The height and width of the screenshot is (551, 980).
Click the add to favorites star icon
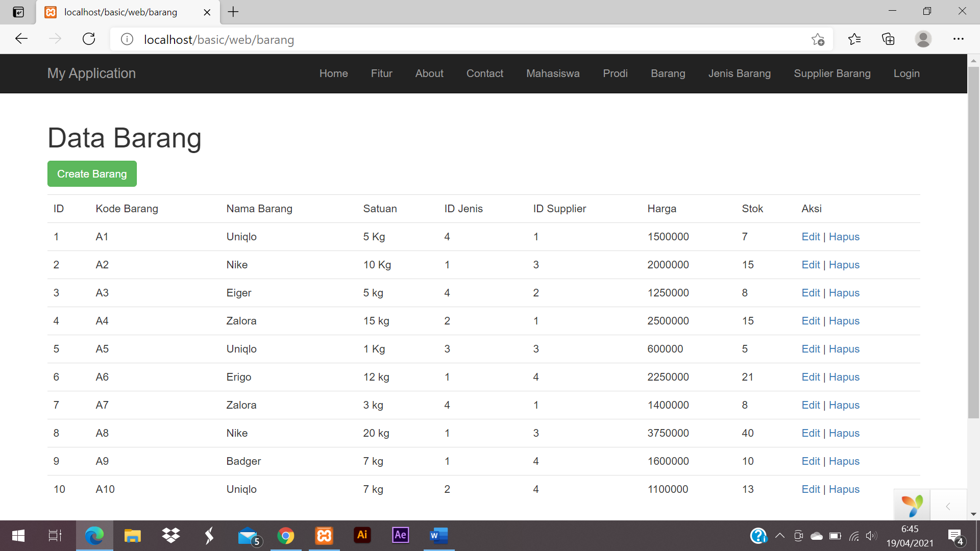[x=818, y=39]
